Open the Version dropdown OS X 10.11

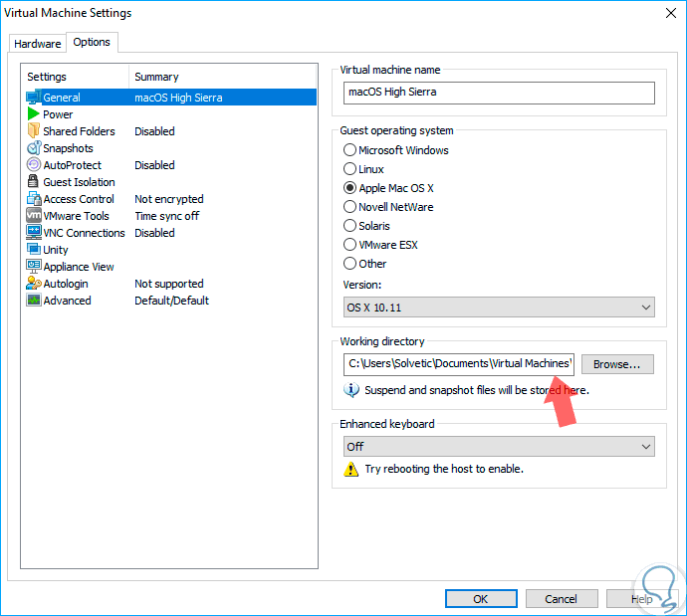tap(499, 308)
